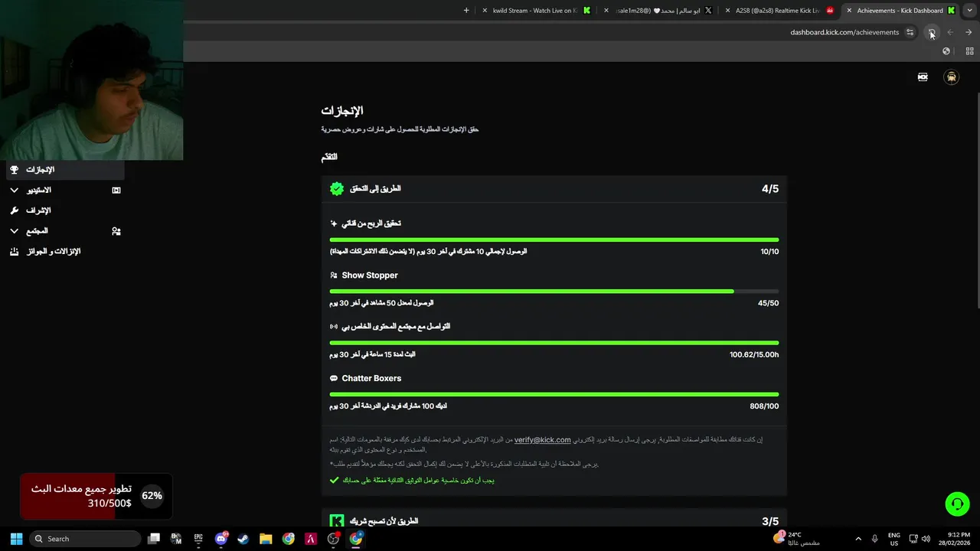Click the profile avatar in dashboard header
Image resolution: width=980 pixels, height=551 pixels.
951,77
